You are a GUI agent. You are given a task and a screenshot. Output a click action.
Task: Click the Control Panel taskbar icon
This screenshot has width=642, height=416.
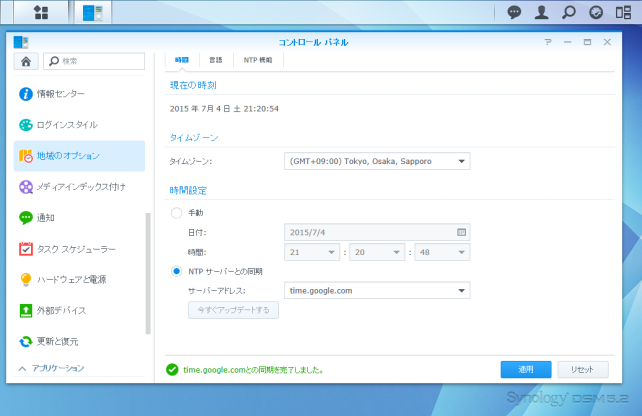coord(93,12)
